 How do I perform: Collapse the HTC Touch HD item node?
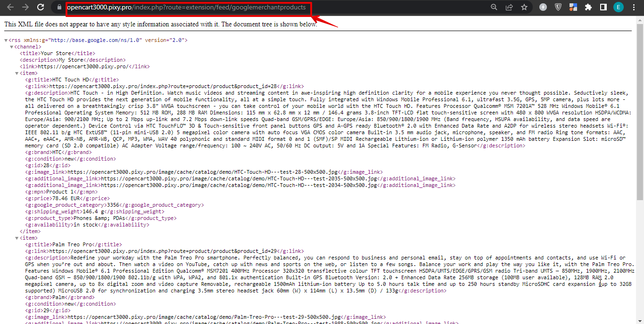tap(17, 73)
